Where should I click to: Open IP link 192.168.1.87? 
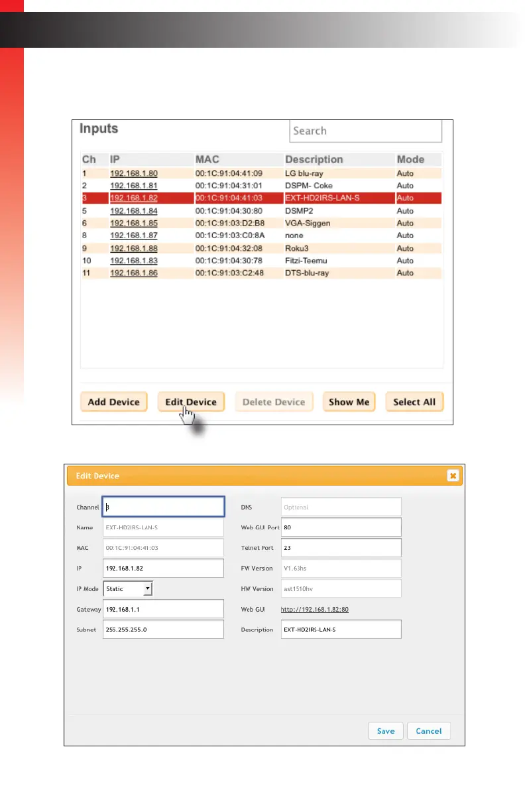pos(133,236)
